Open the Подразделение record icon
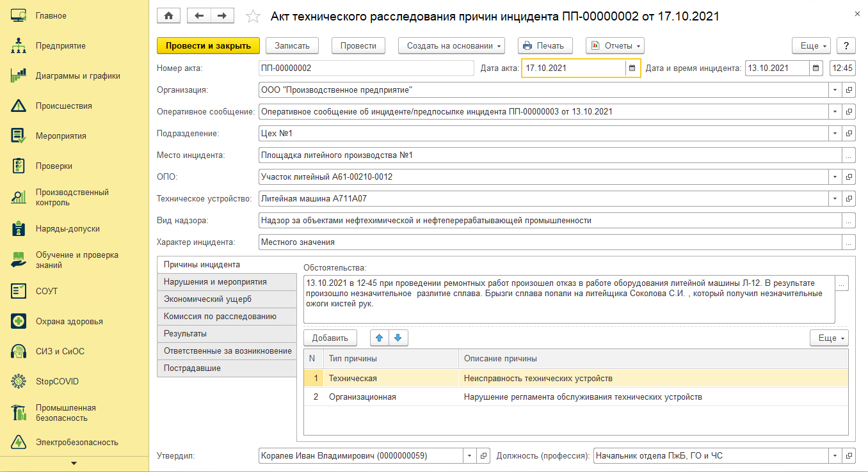Screen dimensions: 868x472 (x=849, y=133)
